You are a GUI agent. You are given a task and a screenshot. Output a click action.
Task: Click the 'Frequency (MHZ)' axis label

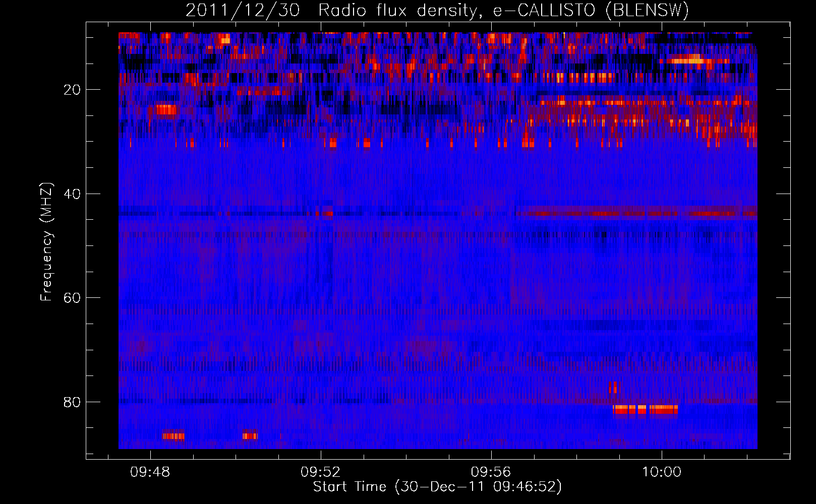click(x=46, y=242)
